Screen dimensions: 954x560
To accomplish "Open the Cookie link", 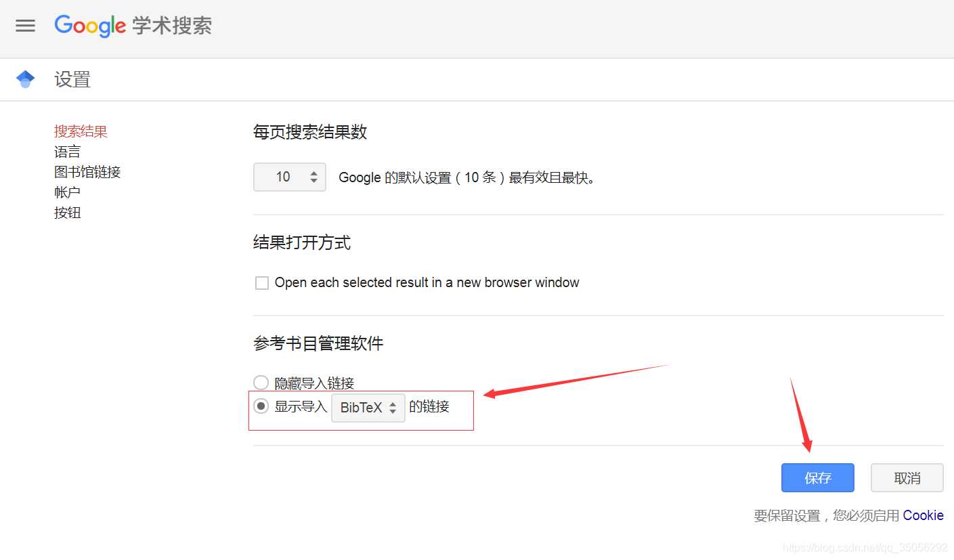I will pos(924,515).
